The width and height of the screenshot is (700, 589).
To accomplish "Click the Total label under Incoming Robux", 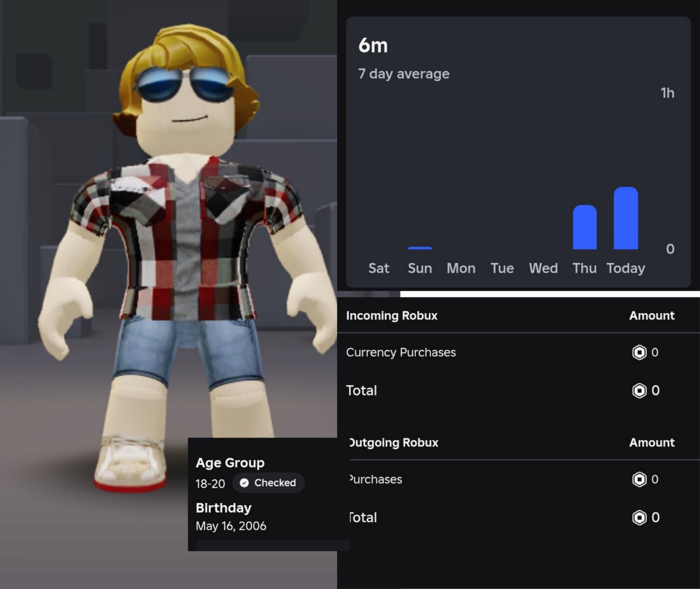I will 361,391.
